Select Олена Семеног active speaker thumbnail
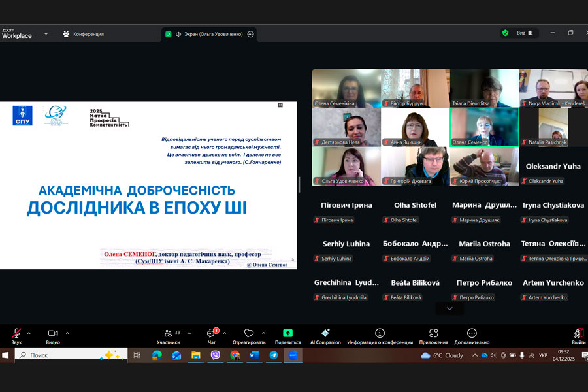The width and height of the screenshot is (588, 392). point(485,127)
